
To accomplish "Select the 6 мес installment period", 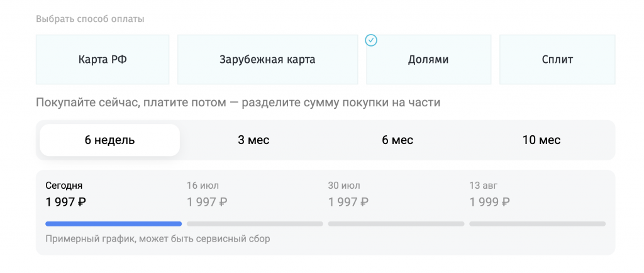I will 397,140.
